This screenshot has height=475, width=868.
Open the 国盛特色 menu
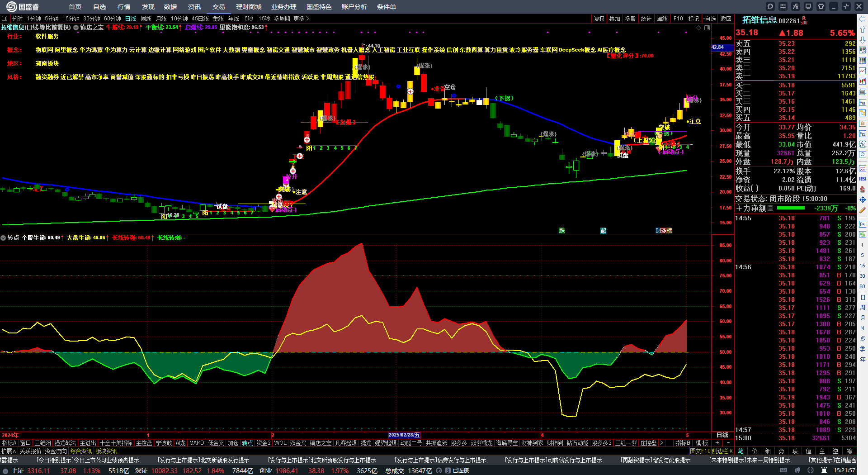point(319,7)
